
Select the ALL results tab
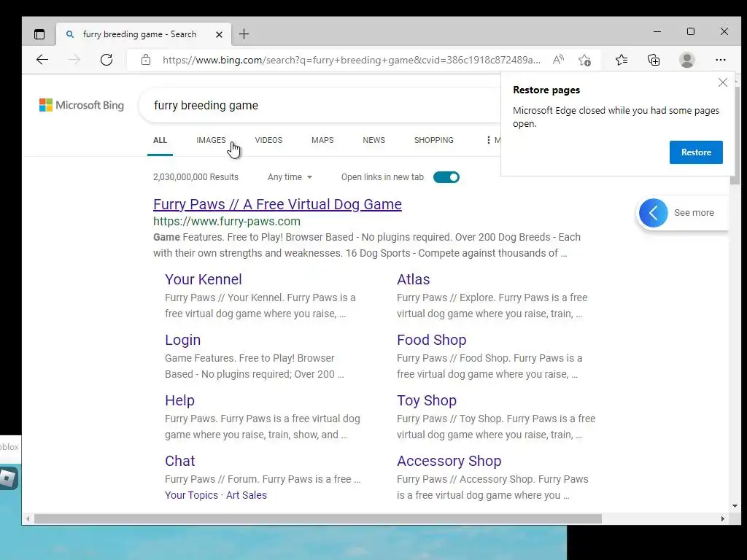pos(160,140)
